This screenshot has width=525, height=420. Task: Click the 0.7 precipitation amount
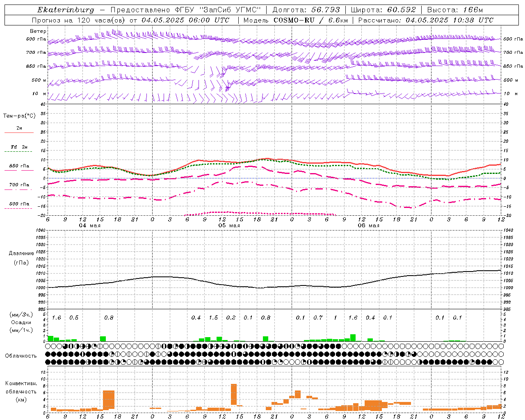(318, 318)
